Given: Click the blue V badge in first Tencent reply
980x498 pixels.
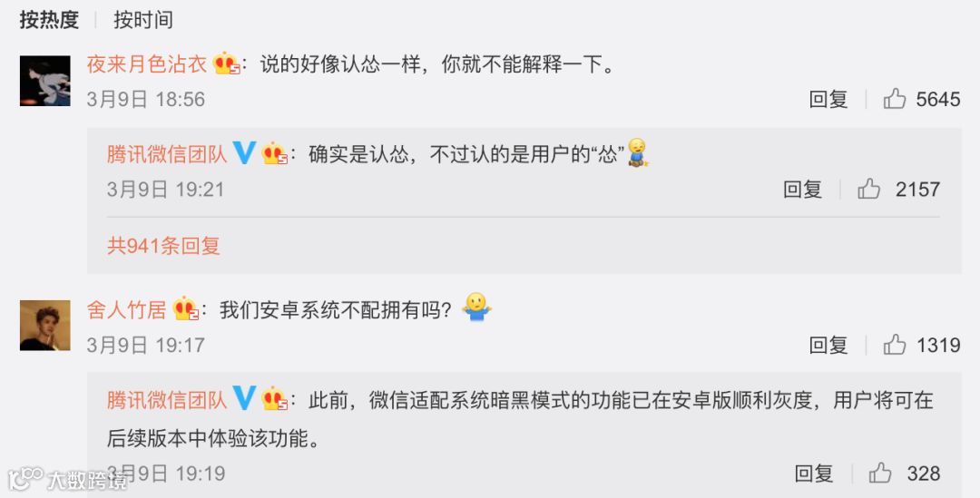Looking at the screenshot, I should tap(244, 152).
